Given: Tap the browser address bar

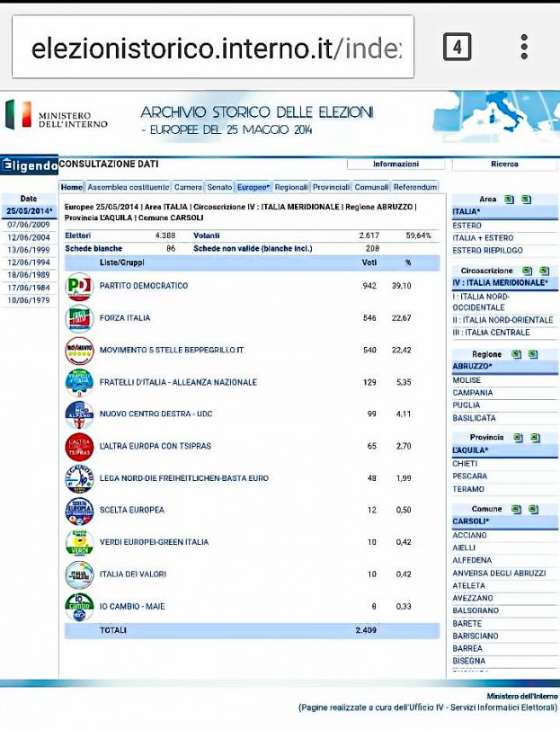Looking at the screenshot, I should [x=213, y=47].
